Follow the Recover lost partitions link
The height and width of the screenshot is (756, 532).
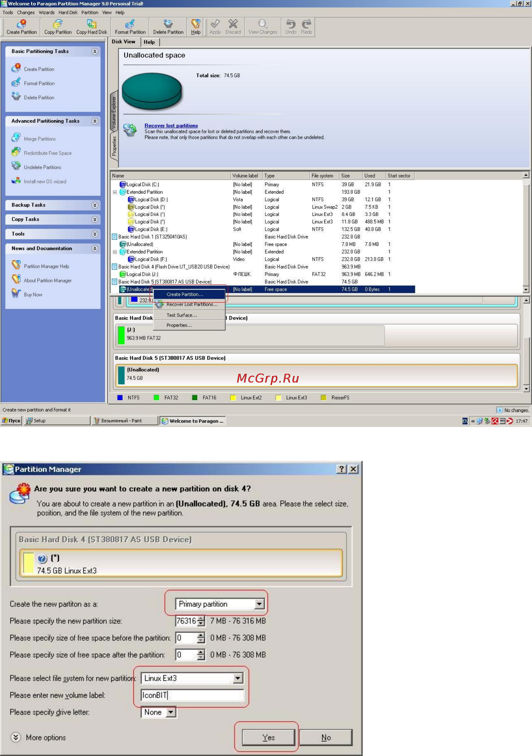click(x=171, y=125)
